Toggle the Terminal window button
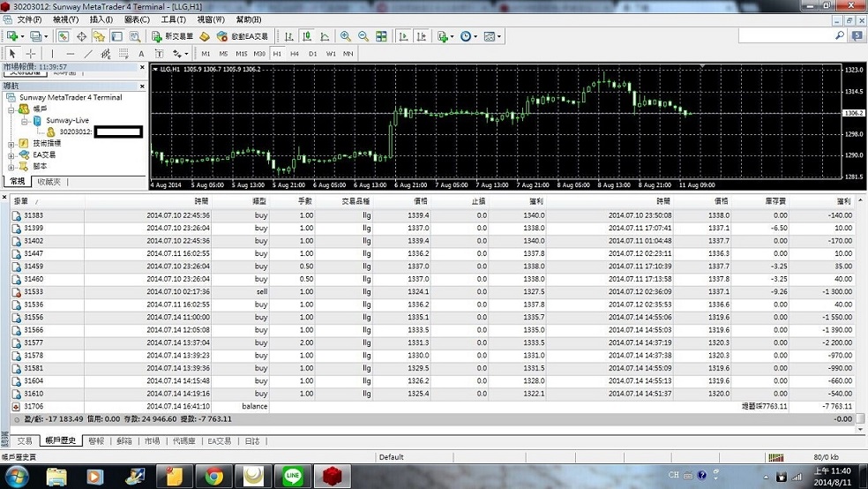 click(116, 36)
